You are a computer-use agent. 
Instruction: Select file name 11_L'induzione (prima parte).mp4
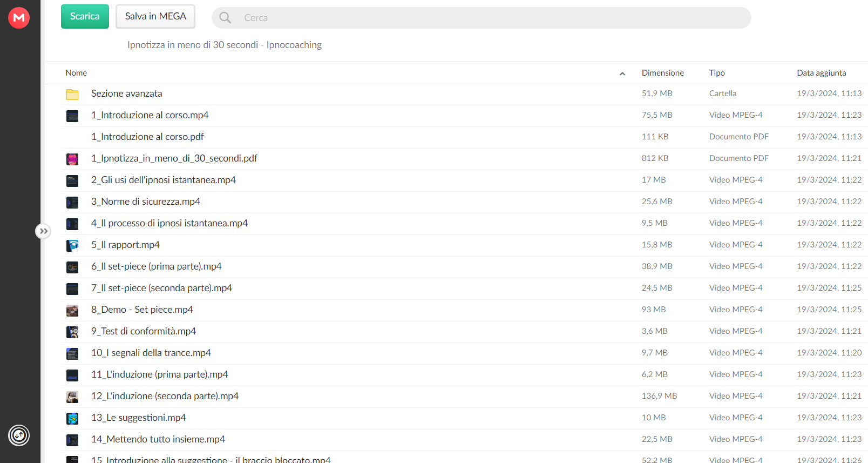[x=160, y=374]
